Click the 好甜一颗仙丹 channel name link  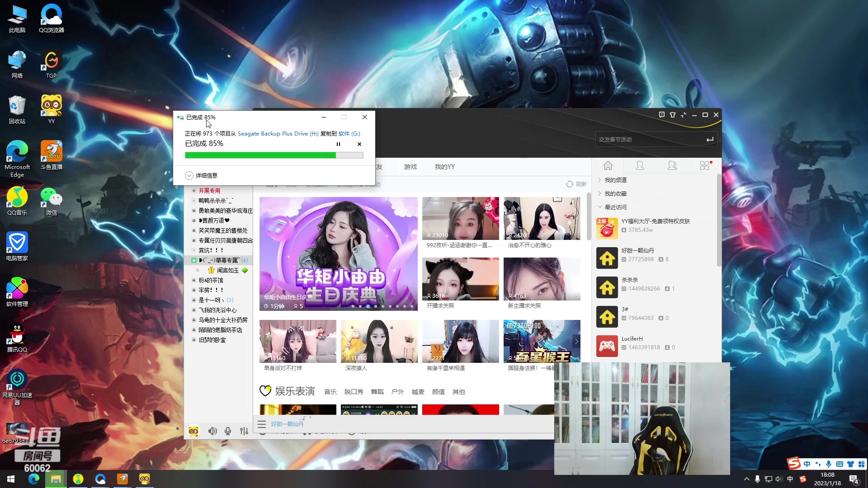287,424
